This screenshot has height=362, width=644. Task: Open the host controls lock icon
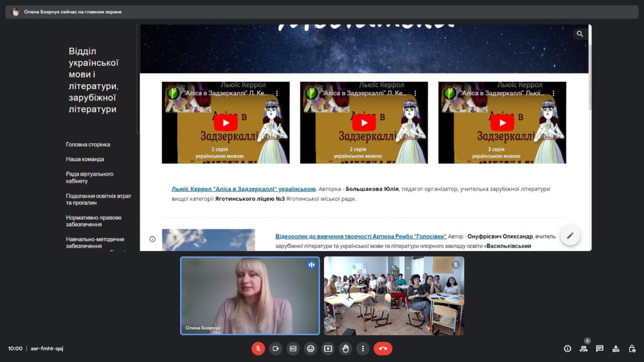[632, 348]
